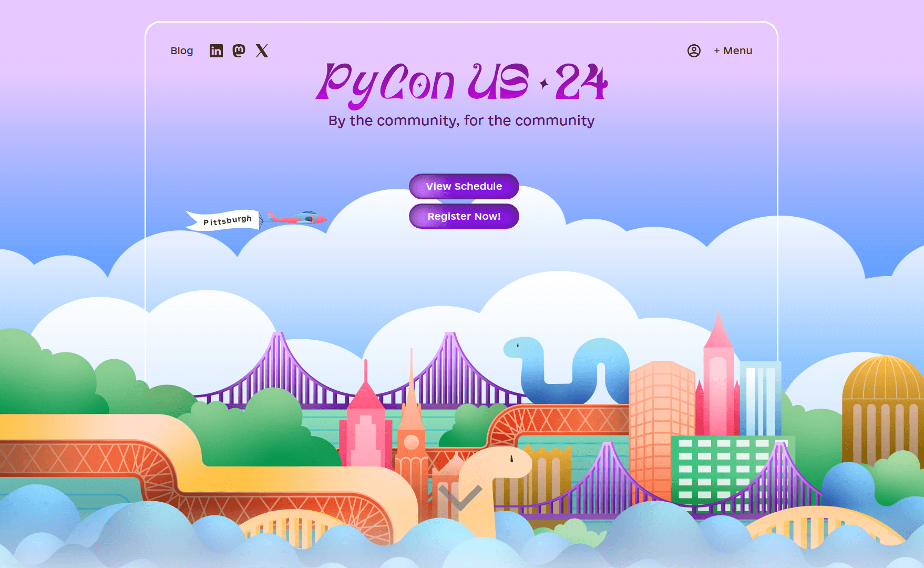Click the user account icon

click(694, 50)
